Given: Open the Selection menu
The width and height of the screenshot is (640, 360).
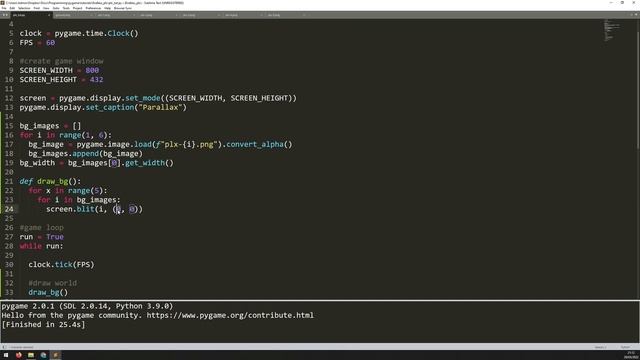Looking at the screenshot, I should point(24,8).
